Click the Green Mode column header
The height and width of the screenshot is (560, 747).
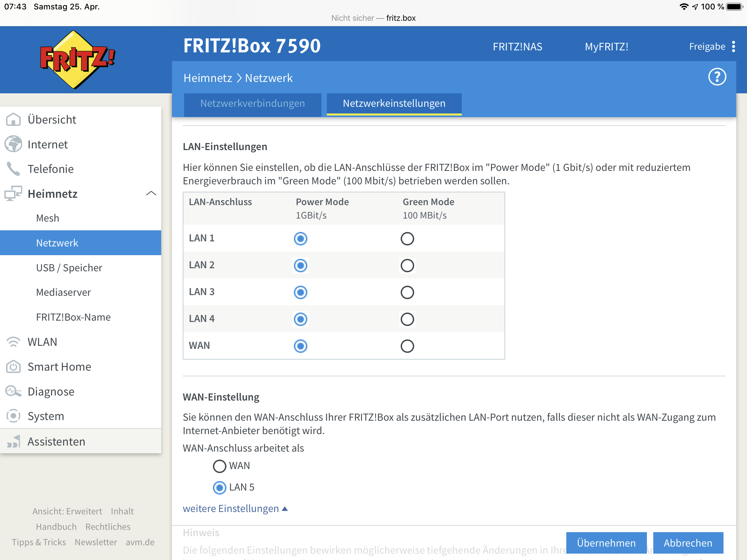tap(428, 202)
